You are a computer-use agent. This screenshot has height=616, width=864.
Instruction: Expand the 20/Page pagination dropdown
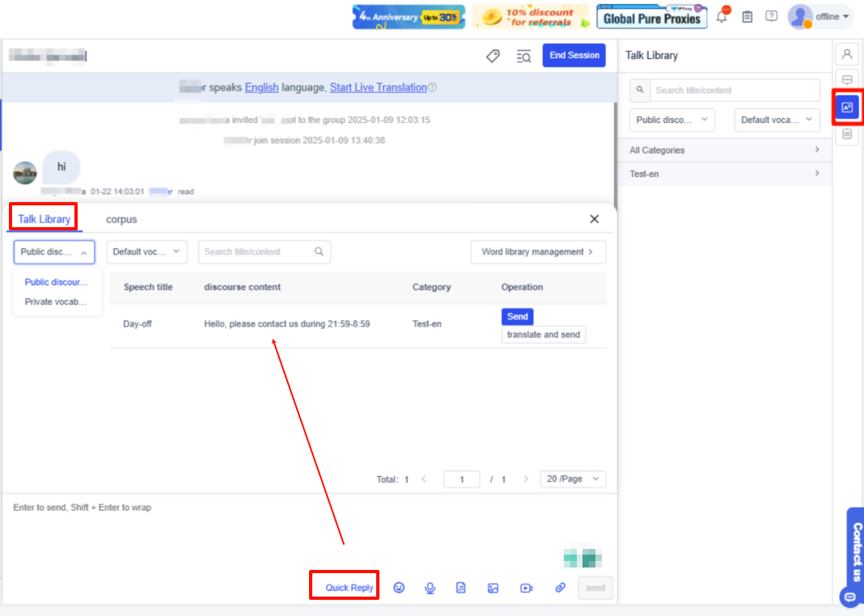[573, 479]
